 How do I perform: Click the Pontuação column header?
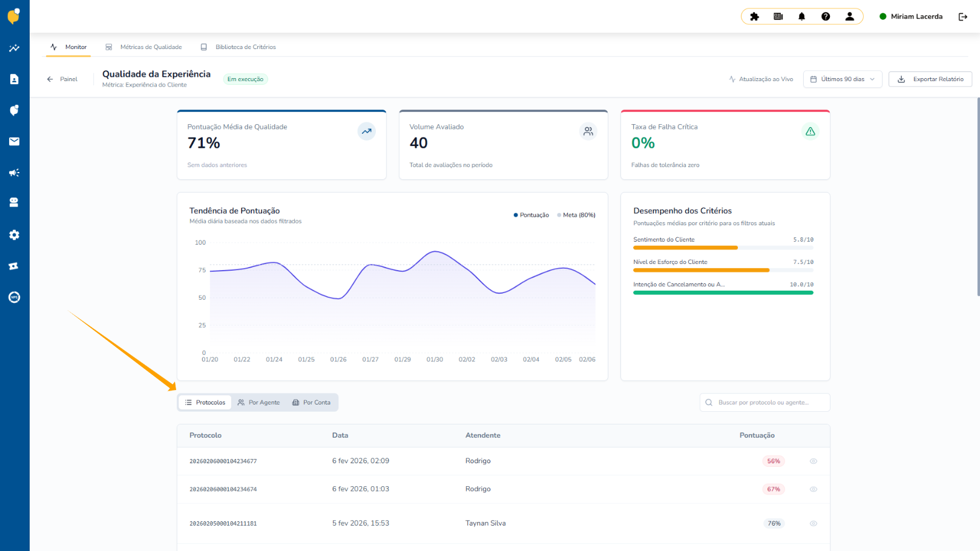(757, 435)
